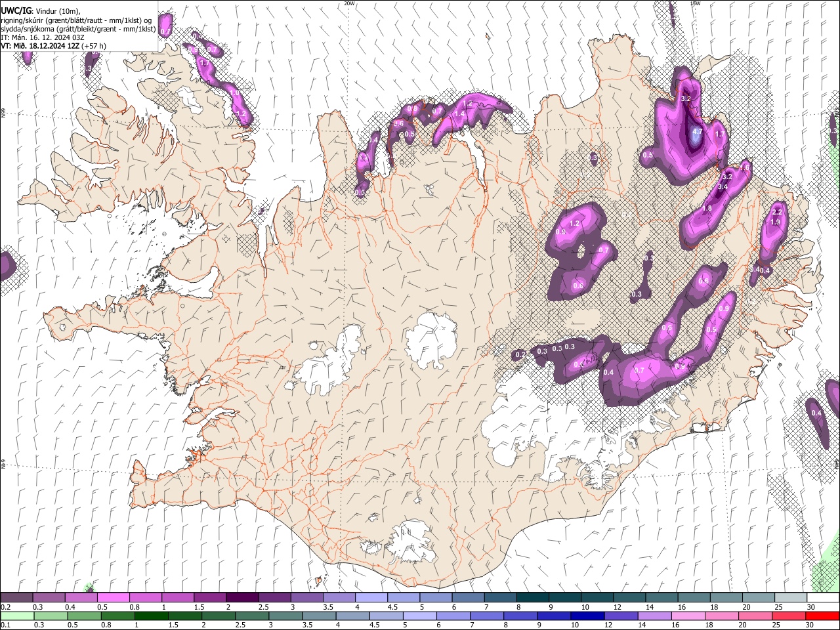The height and width of the screenshot is (630, 840).
Task: Click the 'rigning/skúrir (grænt/blátt/rautt' legend description line
Action: click(x=75, y=20)
